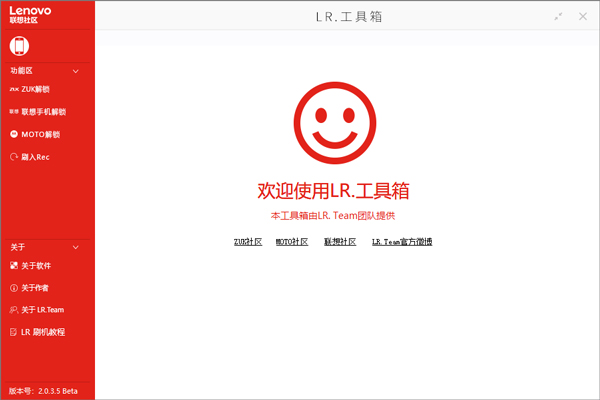Click the minimize window icon

tap(558, 16)
